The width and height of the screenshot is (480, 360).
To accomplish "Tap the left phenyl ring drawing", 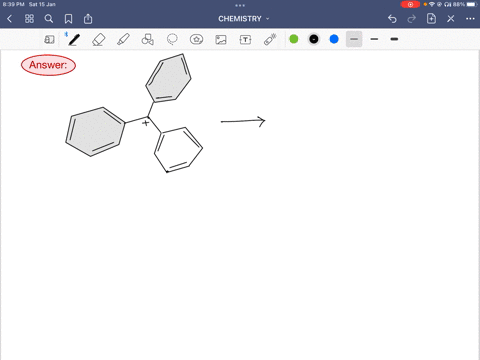I will [95, 131].
